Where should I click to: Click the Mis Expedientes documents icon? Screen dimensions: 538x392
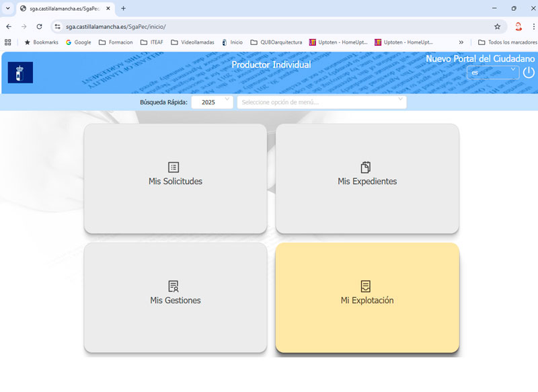(366, 167)
